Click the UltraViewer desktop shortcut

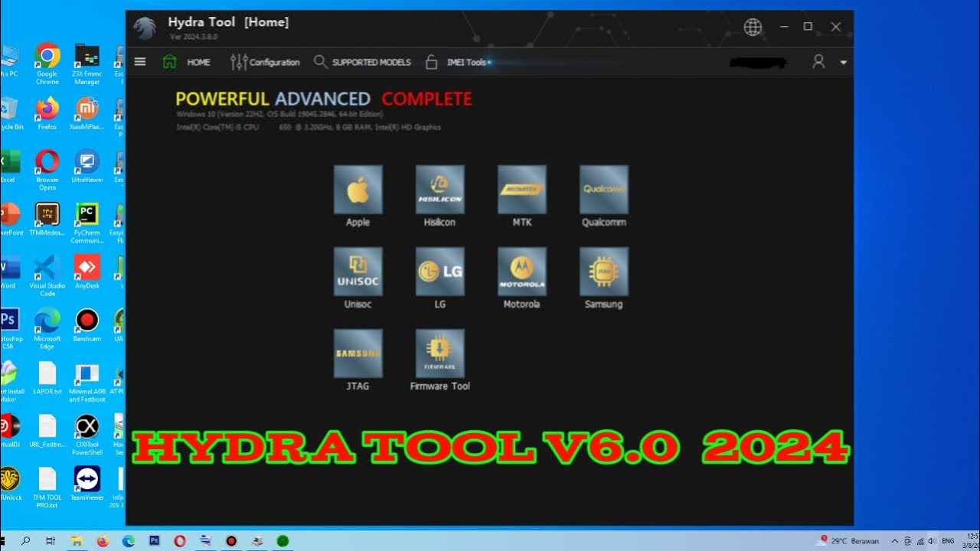coord(87,166)
